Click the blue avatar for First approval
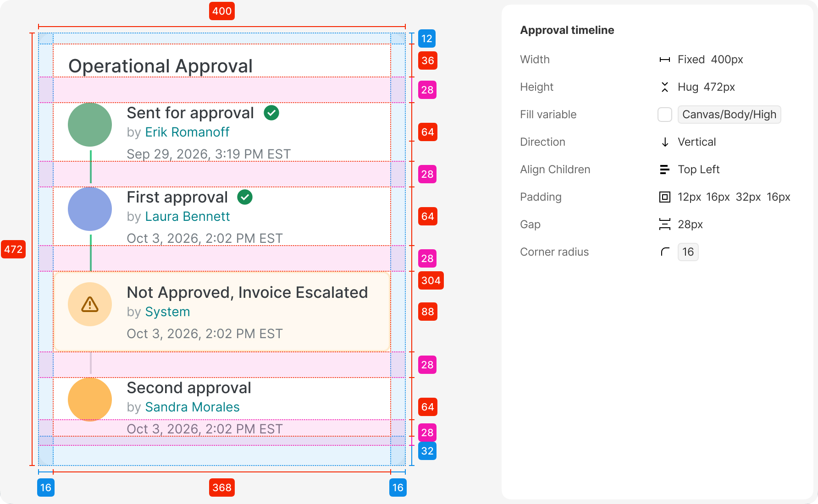Screen dimensions: 818x504 [90, 209]
